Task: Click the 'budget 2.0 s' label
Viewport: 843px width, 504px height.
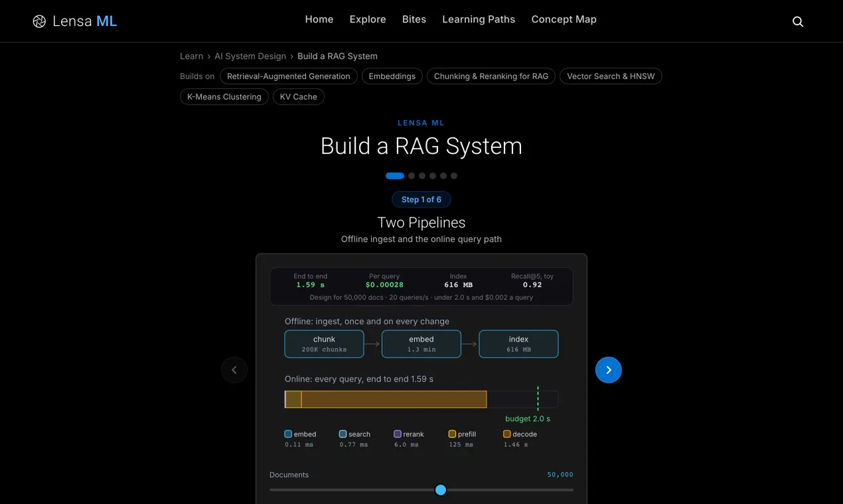Action: point(528,418)
